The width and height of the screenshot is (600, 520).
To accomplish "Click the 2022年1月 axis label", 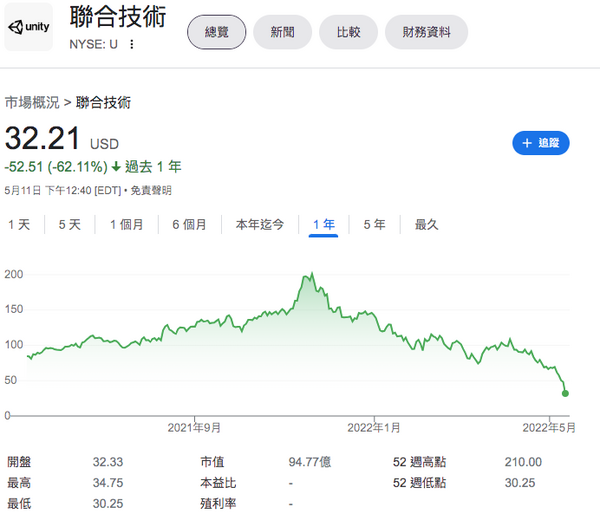I will pyautogui.click(x=374, y=427).
